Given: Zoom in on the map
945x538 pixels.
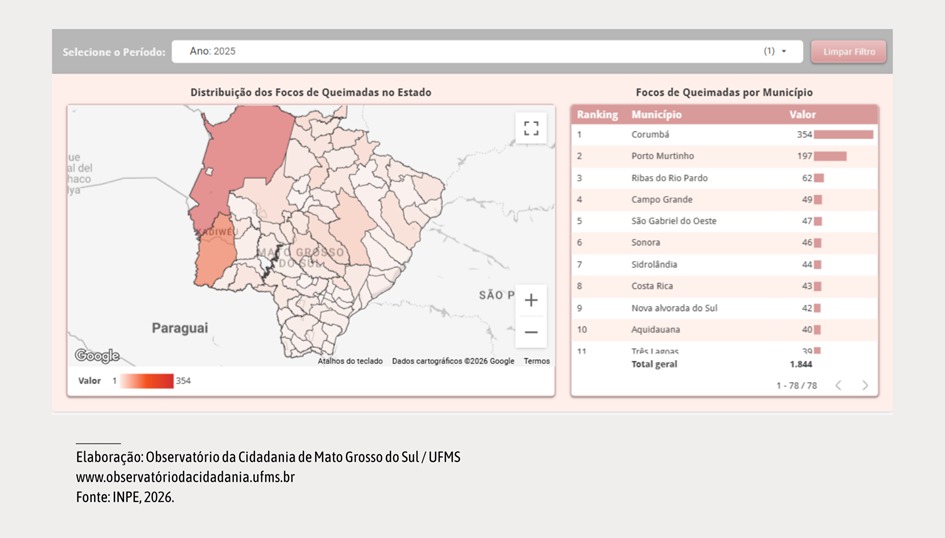Looking at the screenshot, I should 531,300.
